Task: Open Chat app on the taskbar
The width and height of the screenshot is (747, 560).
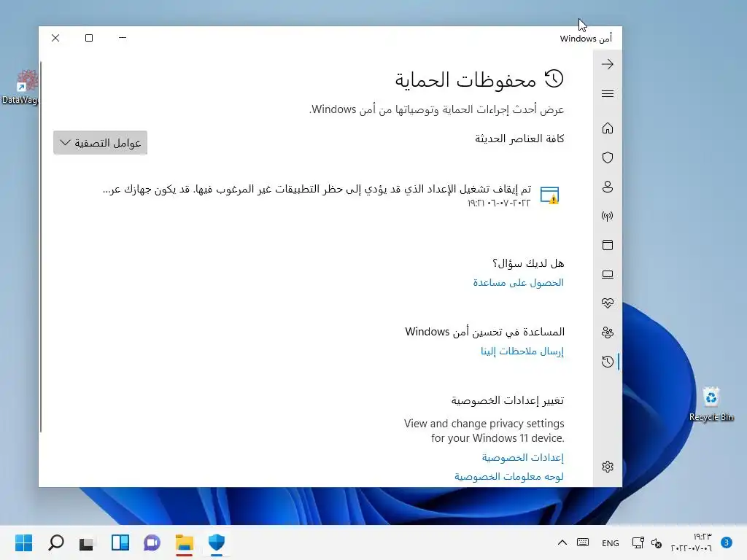Action: (152, 542)
